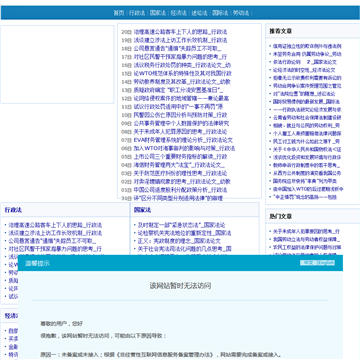360x360 pixels.
Task: Open recommended article 个人雇工人身损害赔偿法律问题
Action: click(307, 134)
